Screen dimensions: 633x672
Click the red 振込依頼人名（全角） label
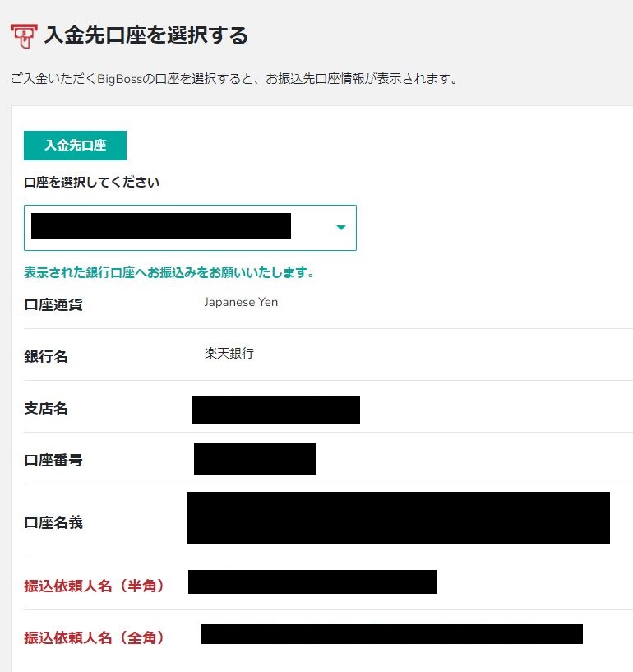point(95,637)
